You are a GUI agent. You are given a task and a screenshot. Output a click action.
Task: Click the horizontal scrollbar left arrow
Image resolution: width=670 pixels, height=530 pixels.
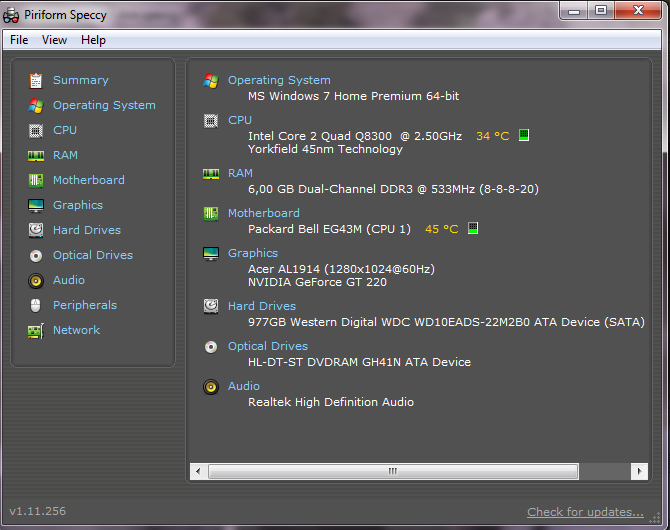coord(198,471)
